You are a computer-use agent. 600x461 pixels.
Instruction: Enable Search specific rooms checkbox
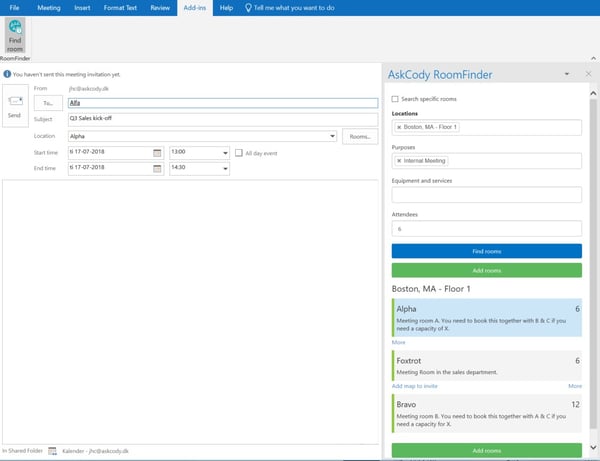[395, 99]
